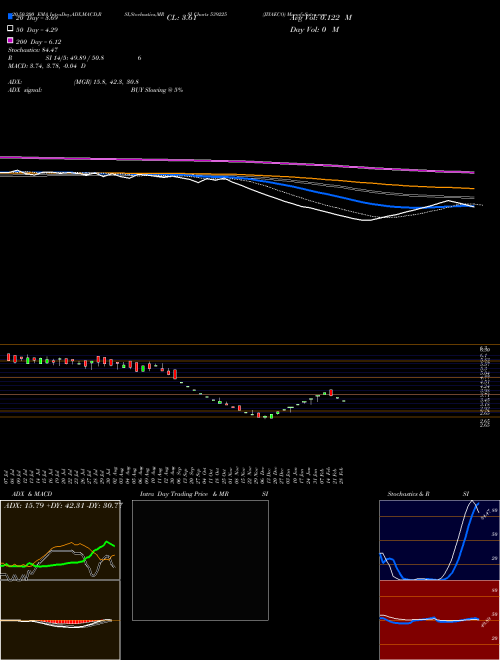Click the blue 20 Day legend swatch
Image resolution: width=500 pixels, height=660 pixels.
[x=10, y=17]
